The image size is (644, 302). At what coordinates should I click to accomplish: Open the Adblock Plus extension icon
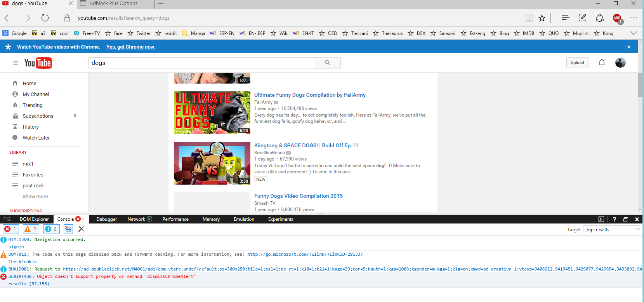point(617,18)
